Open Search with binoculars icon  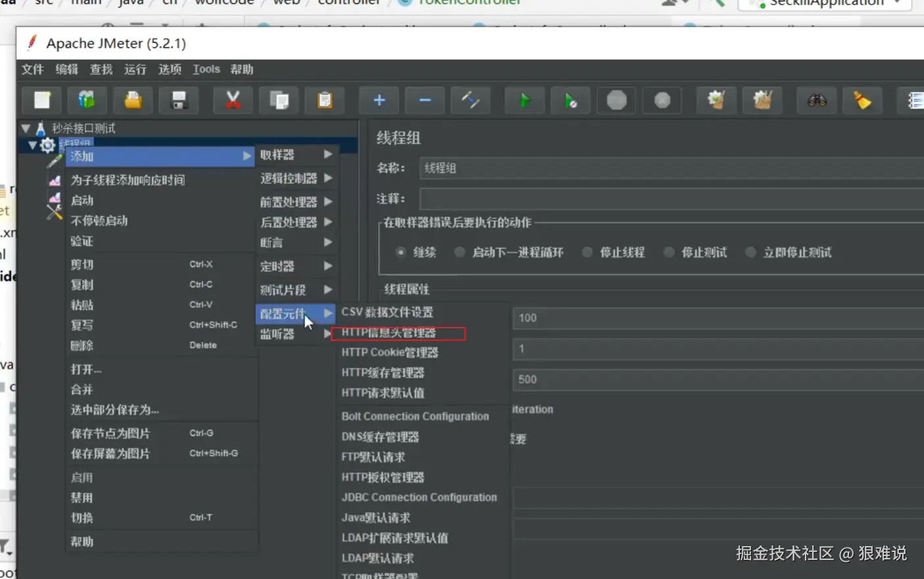pos(817,100)
